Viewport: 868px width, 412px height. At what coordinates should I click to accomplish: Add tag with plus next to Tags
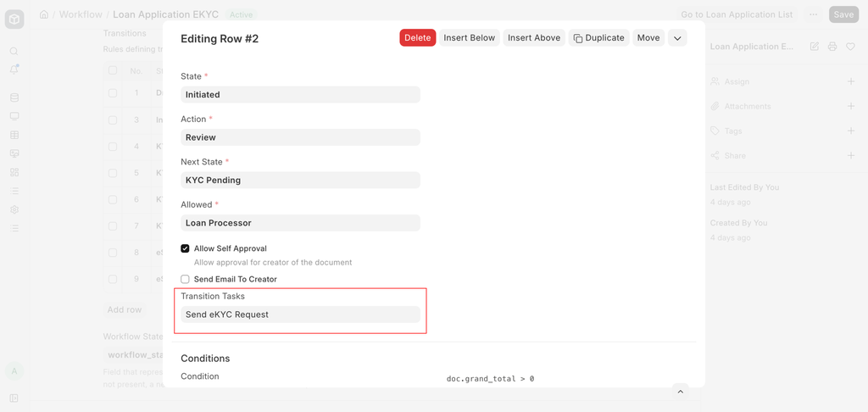pos(851,131)
